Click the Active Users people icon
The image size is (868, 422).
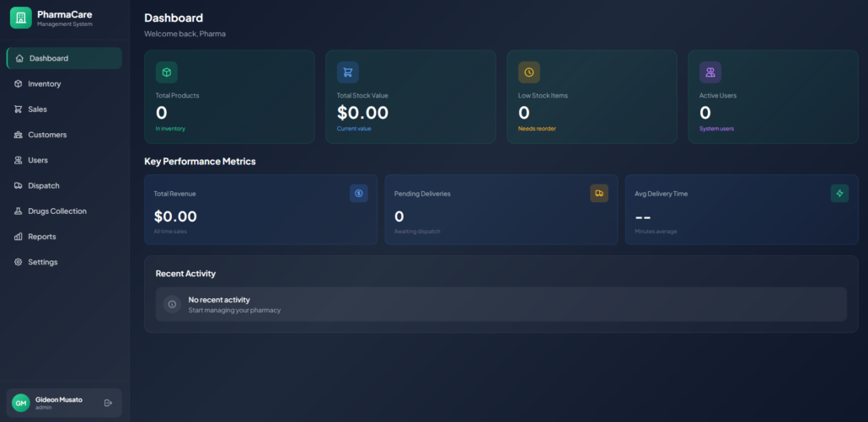710,72
